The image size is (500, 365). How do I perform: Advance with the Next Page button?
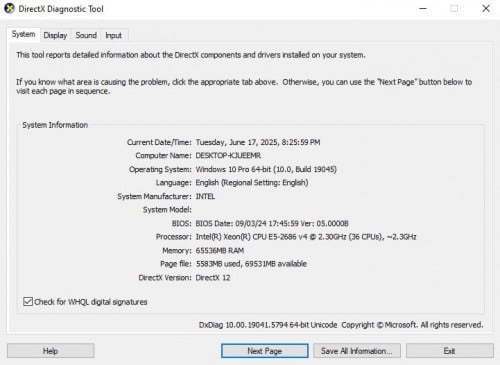point(265,351)
